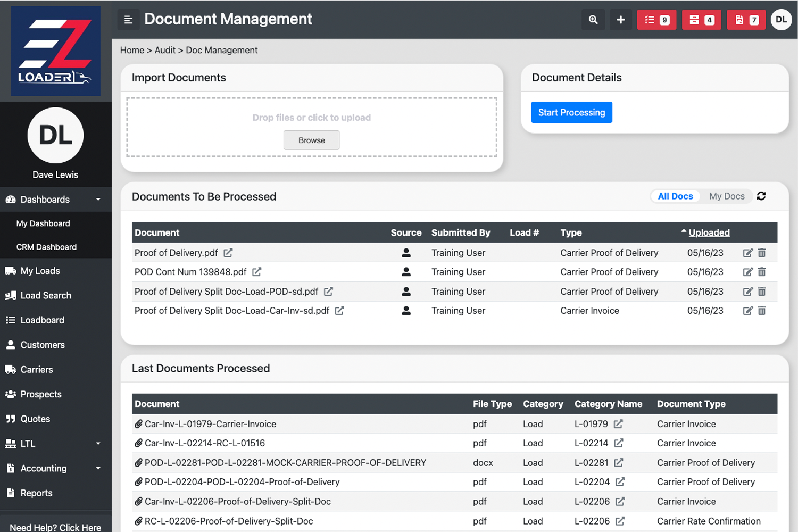Open Load Search from the sidebar
The image size is (798, 532).
(x=45, y=295)
